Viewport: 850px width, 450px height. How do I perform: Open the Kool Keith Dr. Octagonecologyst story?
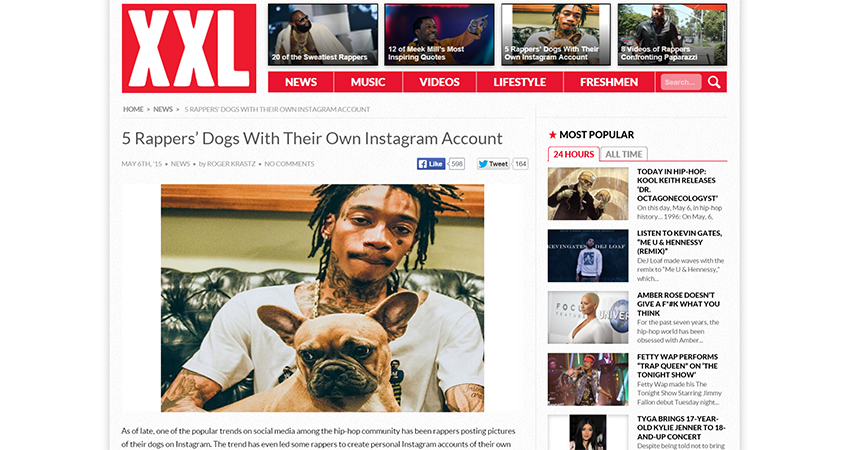tap(677, 185)
